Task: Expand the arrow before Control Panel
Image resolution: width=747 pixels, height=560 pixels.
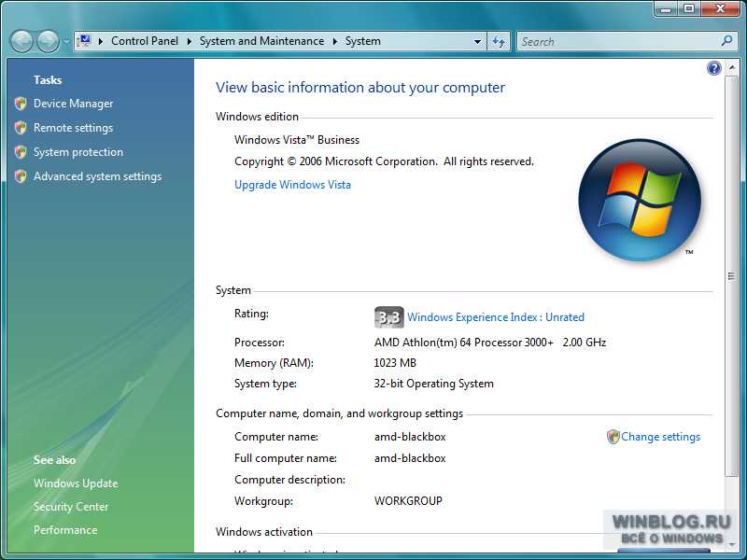Action: point(101,41)
